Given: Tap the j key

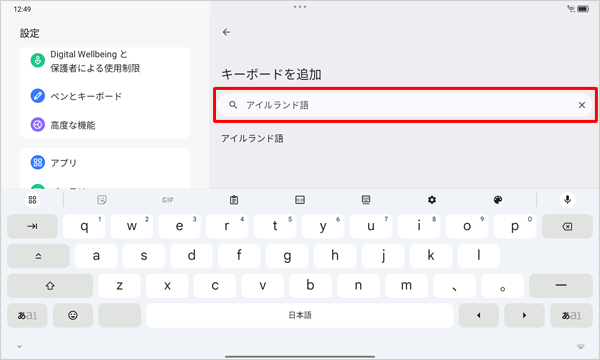Looking at the screenshot, I should (383, 256).
